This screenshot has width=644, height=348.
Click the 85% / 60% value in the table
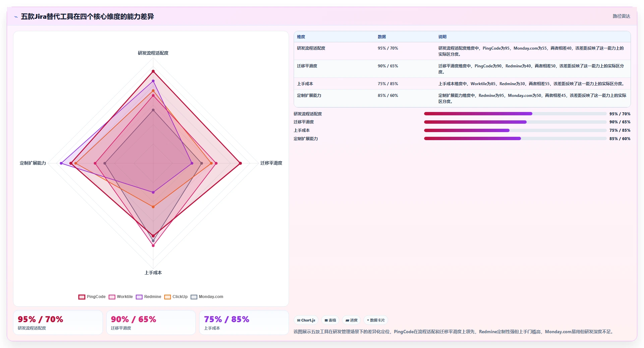coord(388,96)
